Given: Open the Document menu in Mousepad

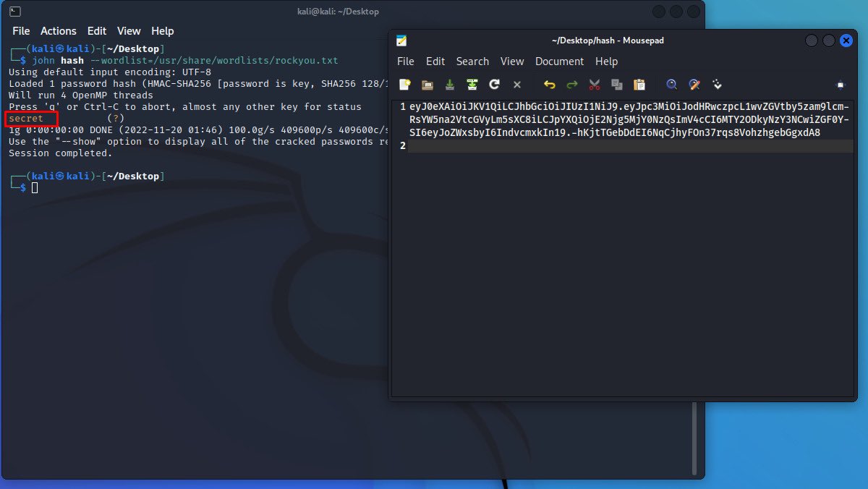Looking at the screenshot, I should (x=559, y=61).
